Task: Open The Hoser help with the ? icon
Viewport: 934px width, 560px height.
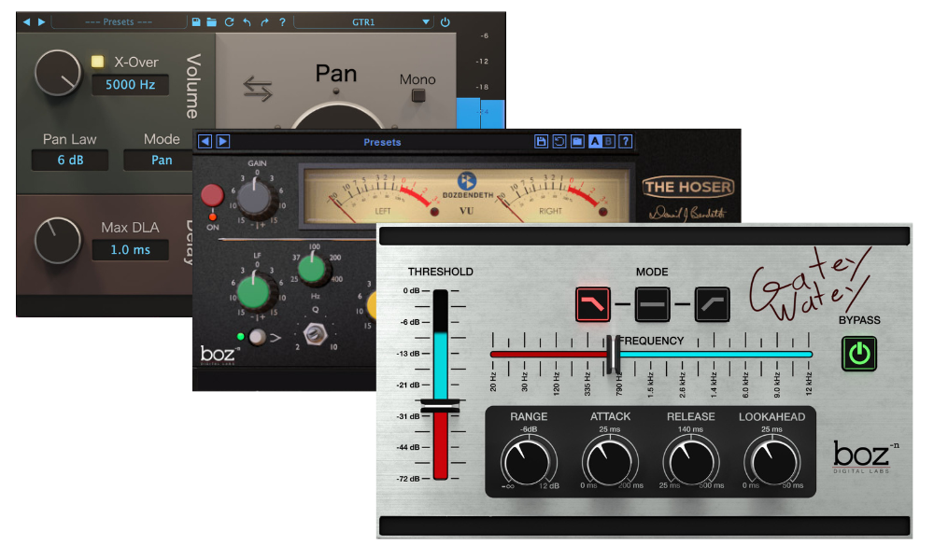Action: tap(625, 141)
